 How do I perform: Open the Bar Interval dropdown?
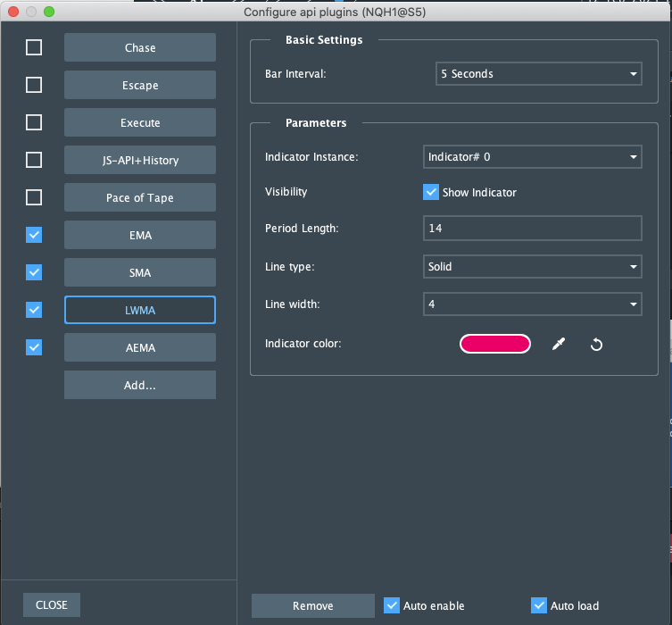tap(539, 74)
